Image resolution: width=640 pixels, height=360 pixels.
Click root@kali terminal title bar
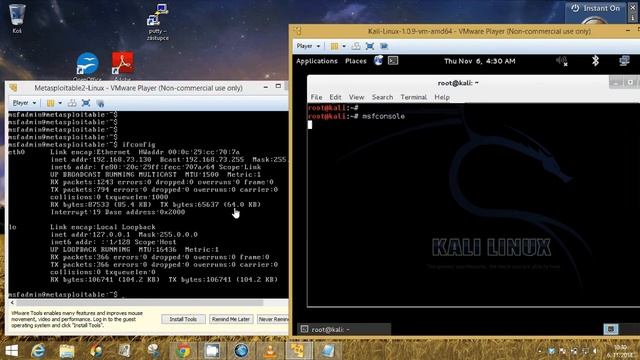coord(458,83)
